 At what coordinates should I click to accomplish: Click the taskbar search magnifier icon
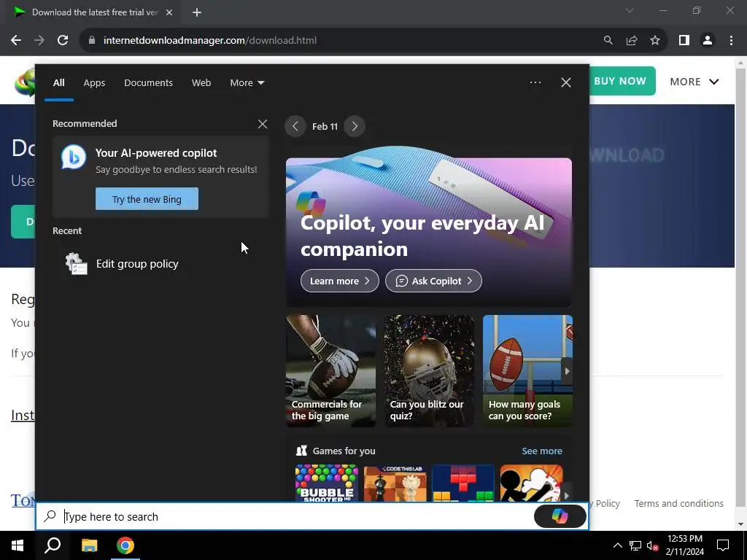(x=53, y=545)
